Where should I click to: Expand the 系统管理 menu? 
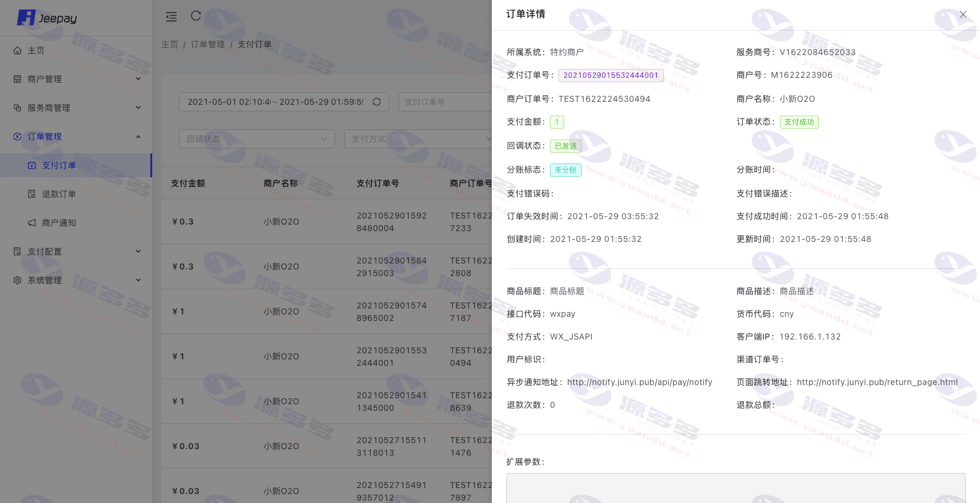[x=76, y=280]
